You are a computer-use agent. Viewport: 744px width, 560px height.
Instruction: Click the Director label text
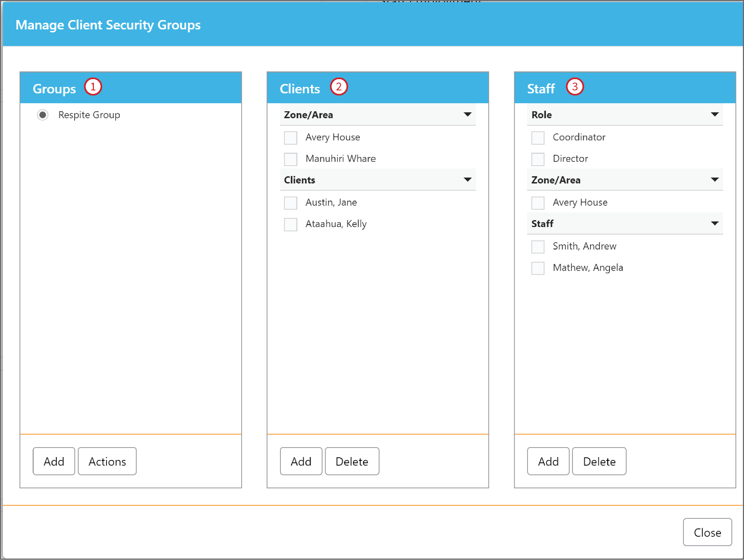pos(570,159)
